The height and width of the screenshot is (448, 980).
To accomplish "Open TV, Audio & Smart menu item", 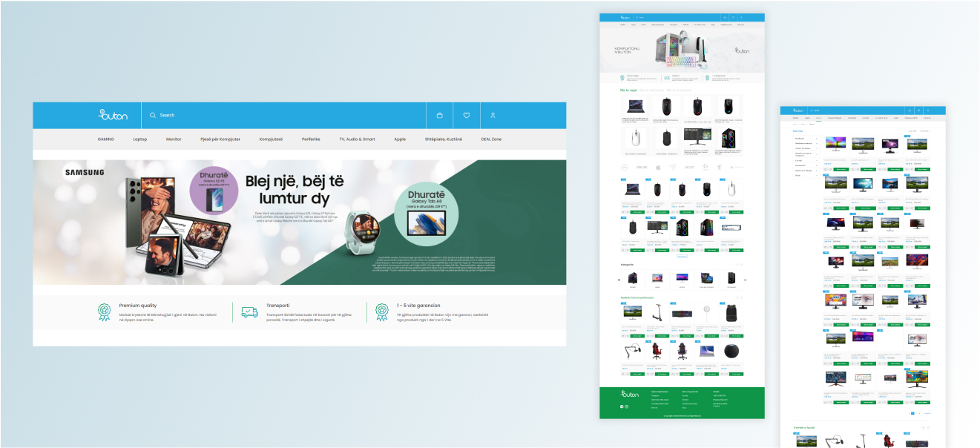I will (357, 139).
